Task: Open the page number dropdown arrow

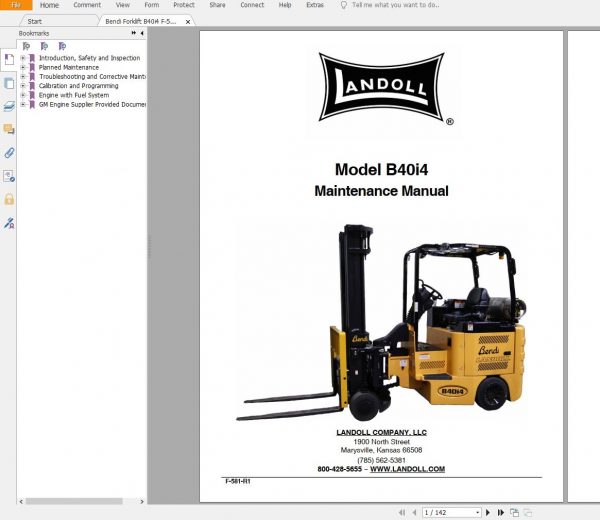Action: point(477,512)
